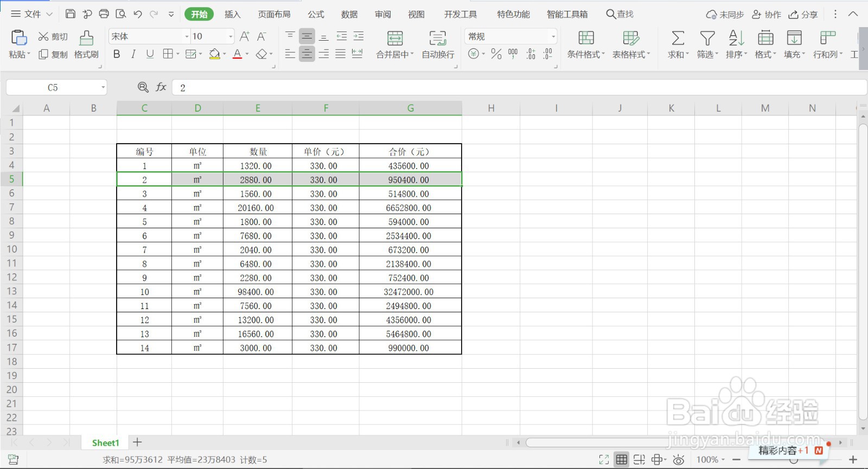Expand the Name Box dropdown arrow
This screenshot has height=469, width=868.
(x=103, y=87)
